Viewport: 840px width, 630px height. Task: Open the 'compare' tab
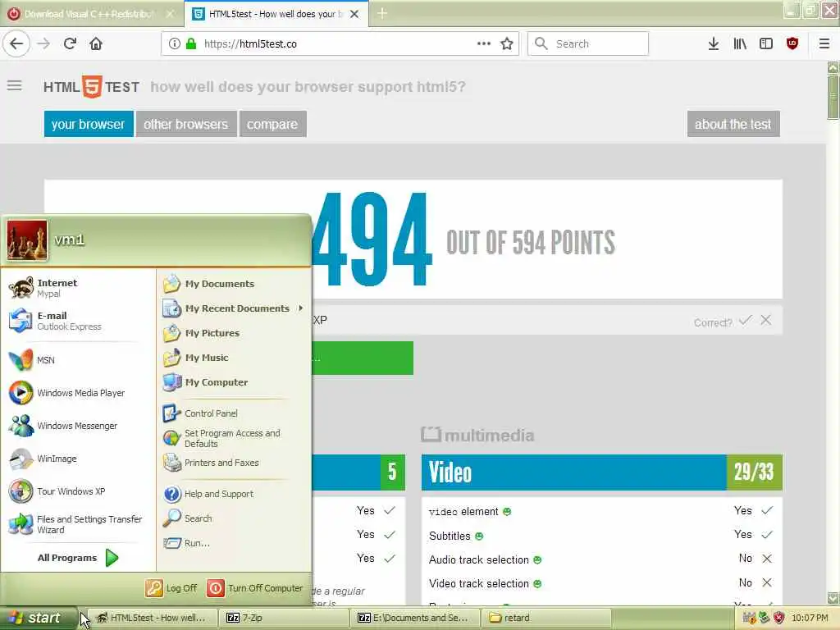click(x=272, y=124)
